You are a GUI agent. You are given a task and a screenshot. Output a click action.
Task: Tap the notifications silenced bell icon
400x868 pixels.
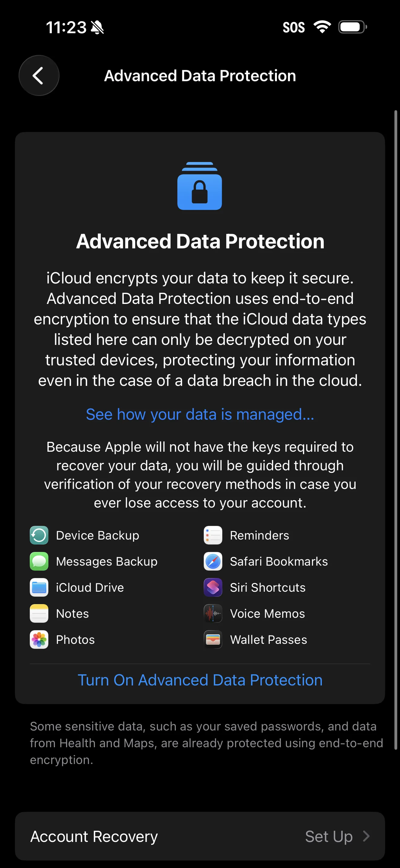[97, 27]
